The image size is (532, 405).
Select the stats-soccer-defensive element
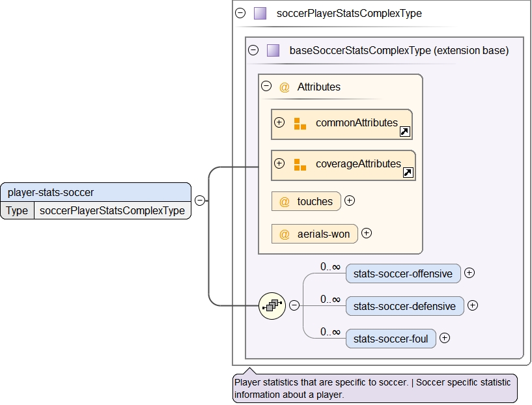point(404,306)
